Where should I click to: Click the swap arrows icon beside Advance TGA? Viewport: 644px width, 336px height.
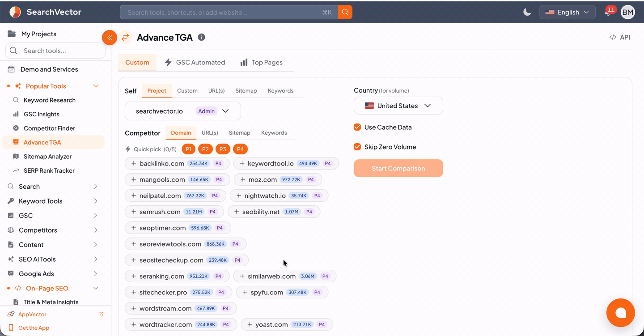125,37
